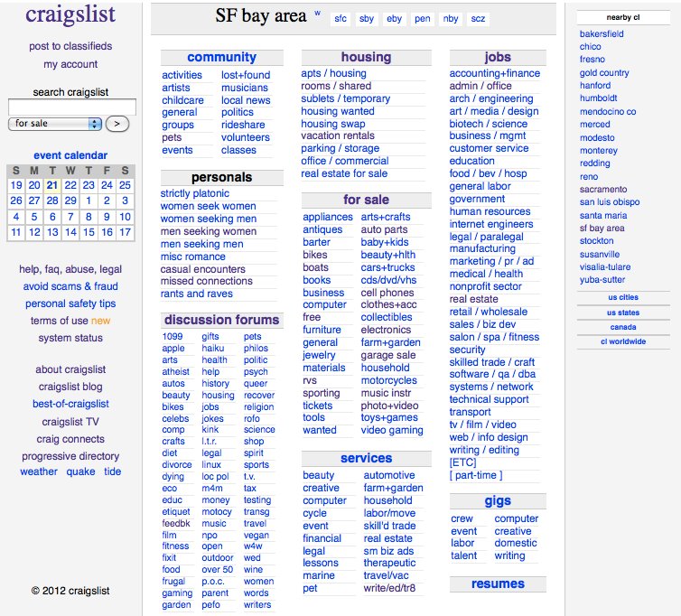The height and width of the screenshot is (616, 681).
Task: Open the vegan discussion forum
Action: (x=257, y=536)
